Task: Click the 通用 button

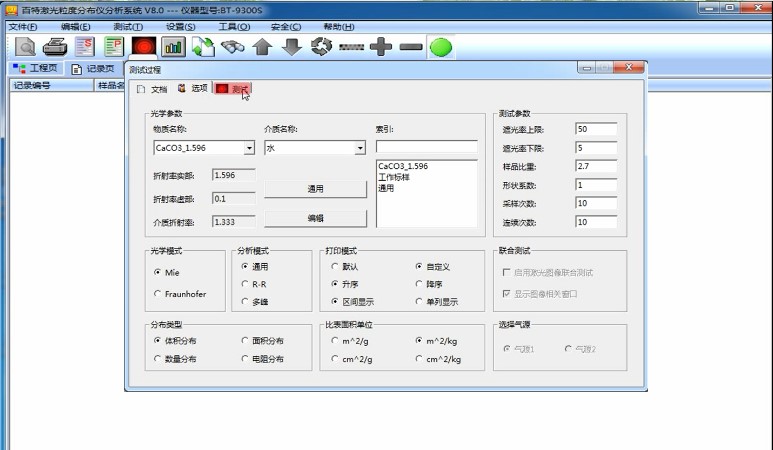Action: [x=315, y=188]
